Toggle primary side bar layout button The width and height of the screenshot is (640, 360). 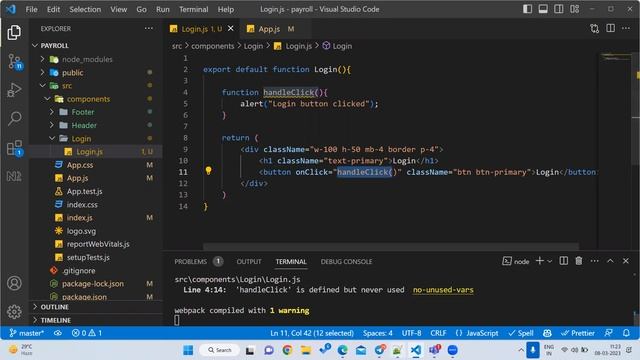tap(527, 9)
